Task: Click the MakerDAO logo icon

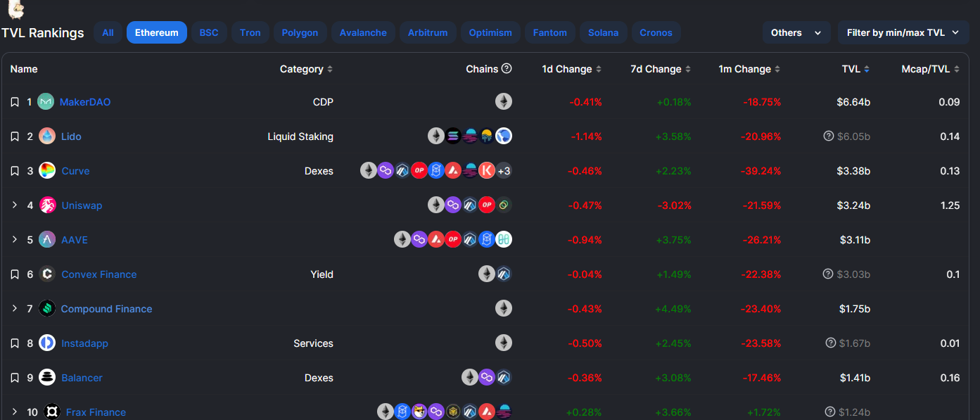Action: [x=46, y=102]
